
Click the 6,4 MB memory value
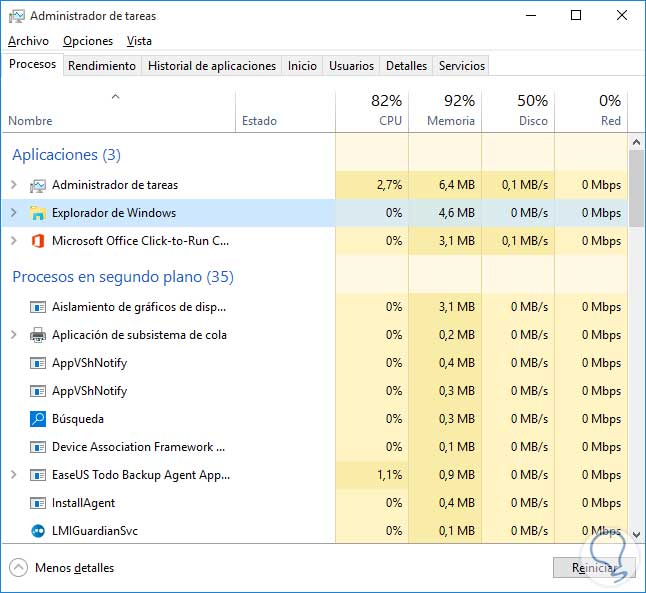(457, 185)
